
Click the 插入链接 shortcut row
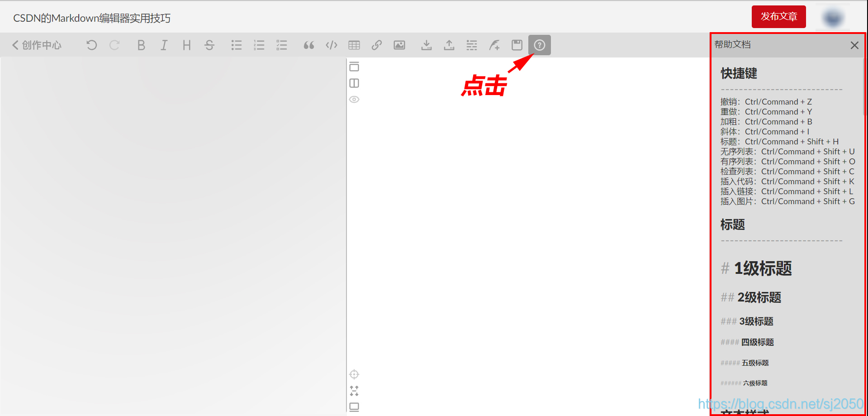(787, 191)
